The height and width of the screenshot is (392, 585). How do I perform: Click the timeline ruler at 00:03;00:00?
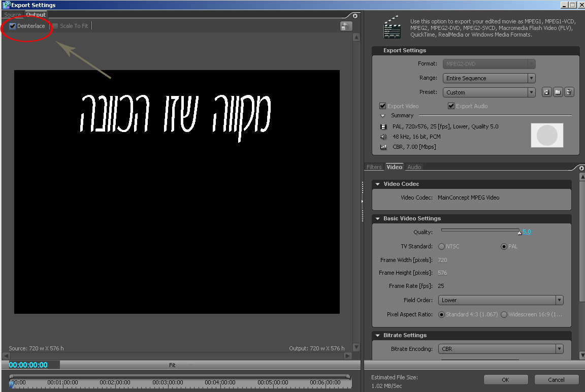coord(168,382)
